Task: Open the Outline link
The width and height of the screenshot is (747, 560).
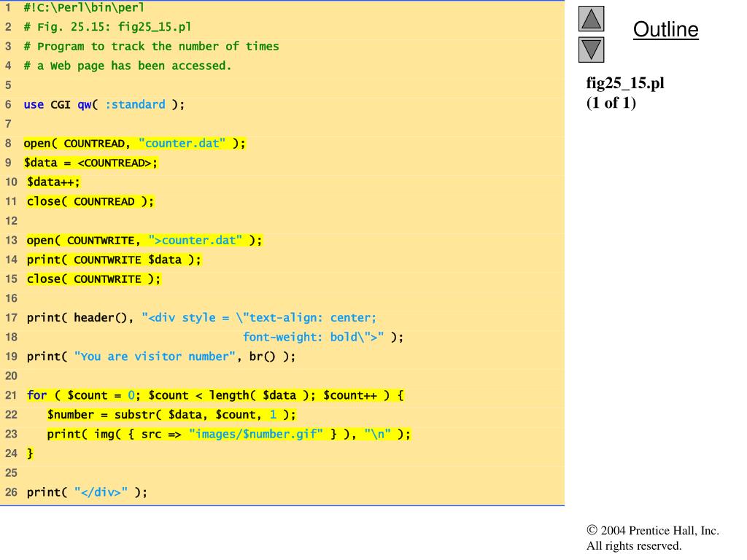Action: point(665,29)
